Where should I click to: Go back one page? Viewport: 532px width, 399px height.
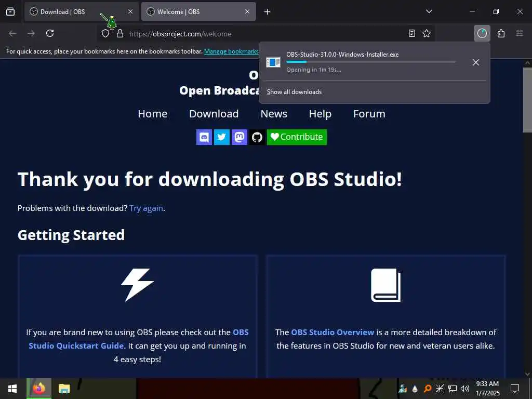12,33
